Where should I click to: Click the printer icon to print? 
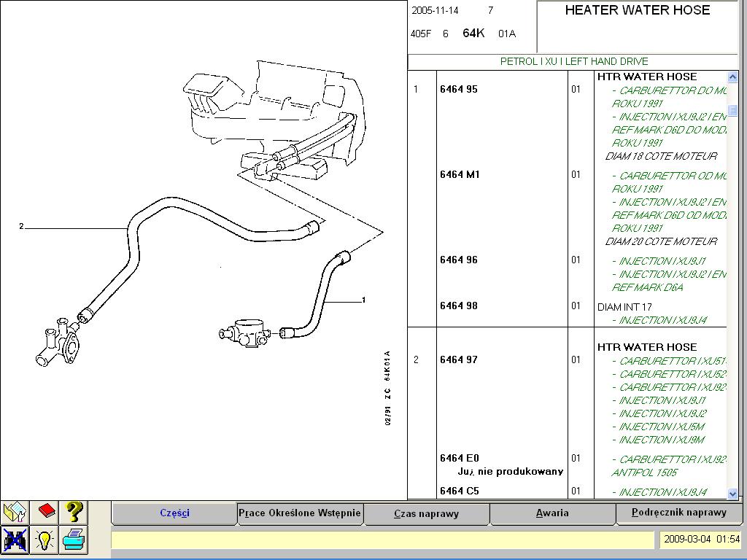pyautogui.click(x=74, y=540)
